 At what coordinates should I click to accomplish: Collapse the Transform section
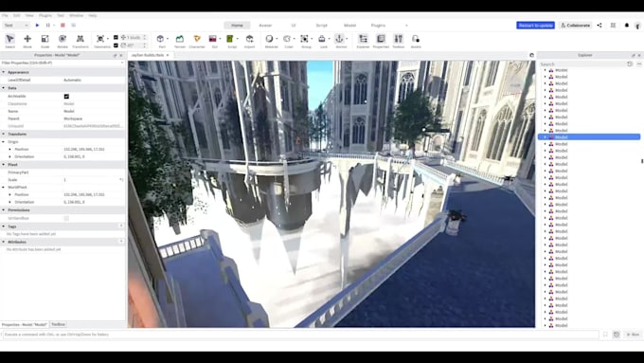4,134
